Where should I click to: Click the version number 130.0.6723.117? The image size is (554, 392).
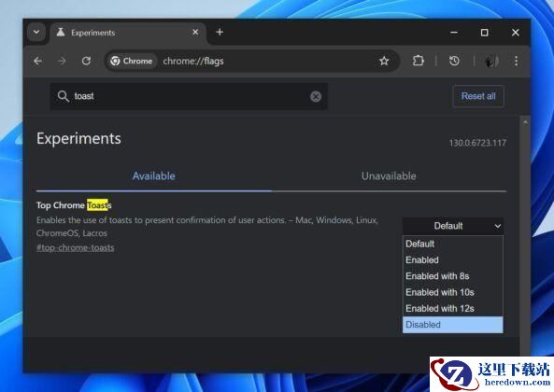[477, 143]
